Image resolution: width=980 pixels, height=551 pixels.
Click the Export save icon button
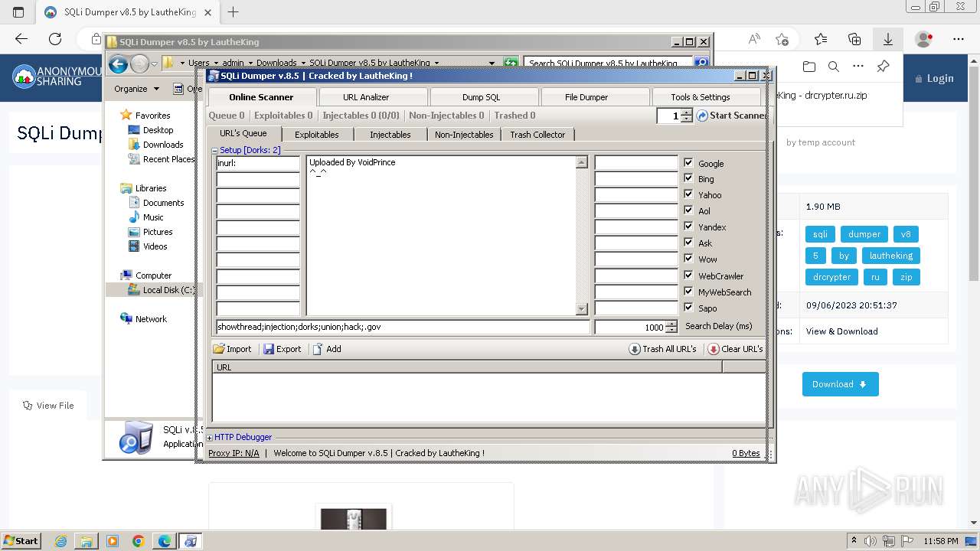[x=269, y=349]
